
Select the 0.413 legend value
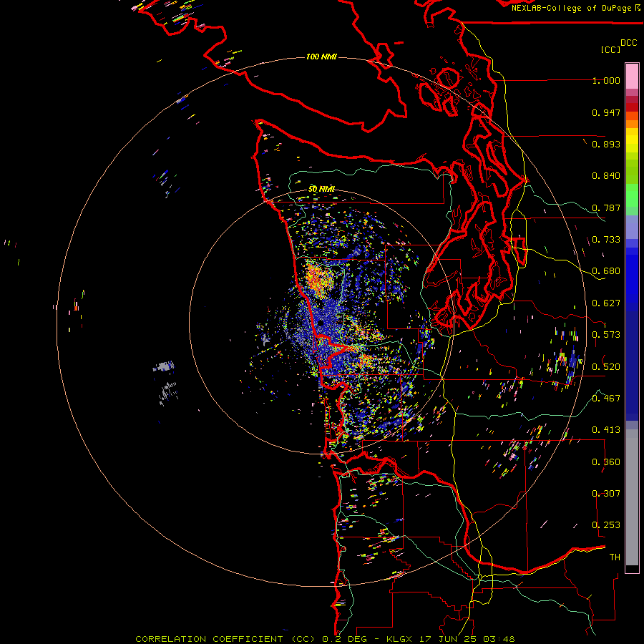tap(606, 430)
